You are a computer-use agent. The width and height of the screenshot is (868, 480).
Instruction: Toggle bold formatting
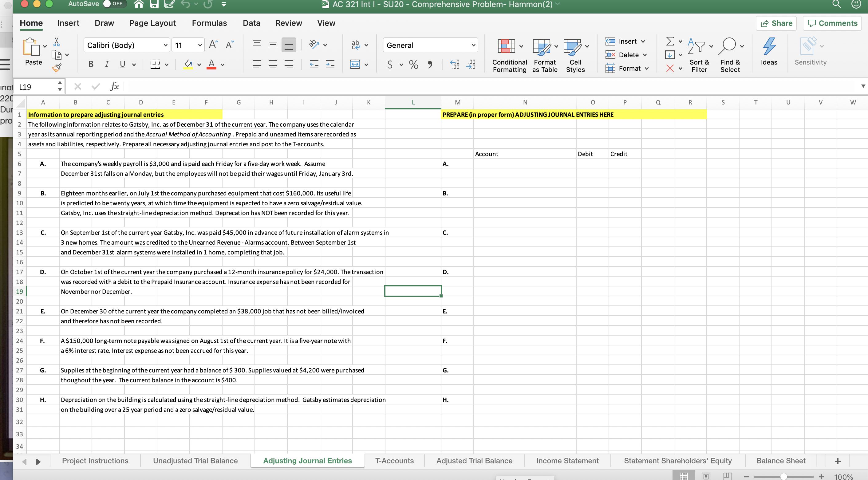click(90, 64)
